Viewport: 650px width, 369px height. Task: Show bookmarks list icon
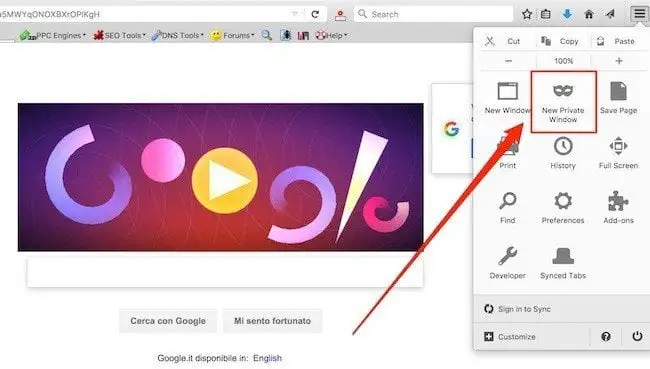[x=546, y=14]
